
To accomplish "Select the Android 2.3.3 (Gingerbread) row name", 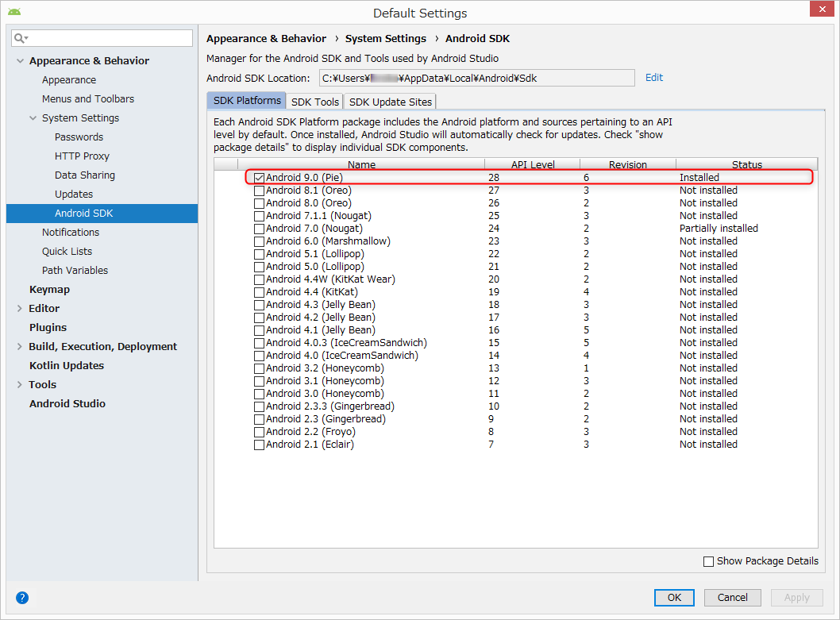I will [330, 406].
